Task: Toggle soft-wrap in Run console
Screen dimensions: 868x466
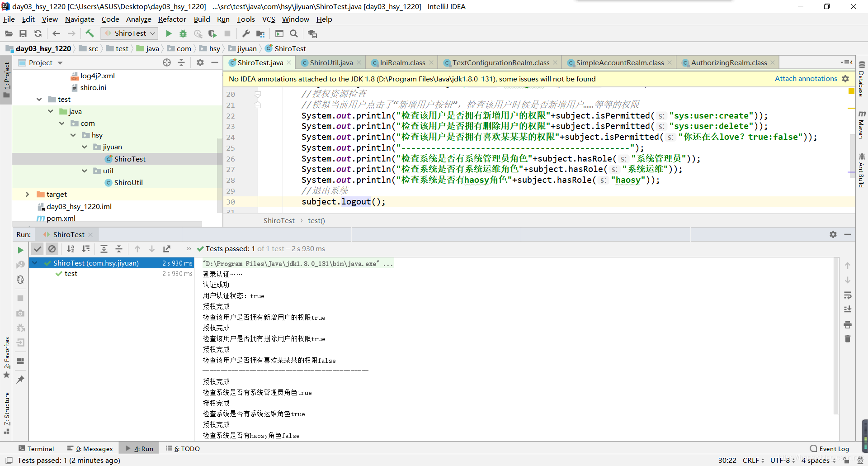Action: 848,295
